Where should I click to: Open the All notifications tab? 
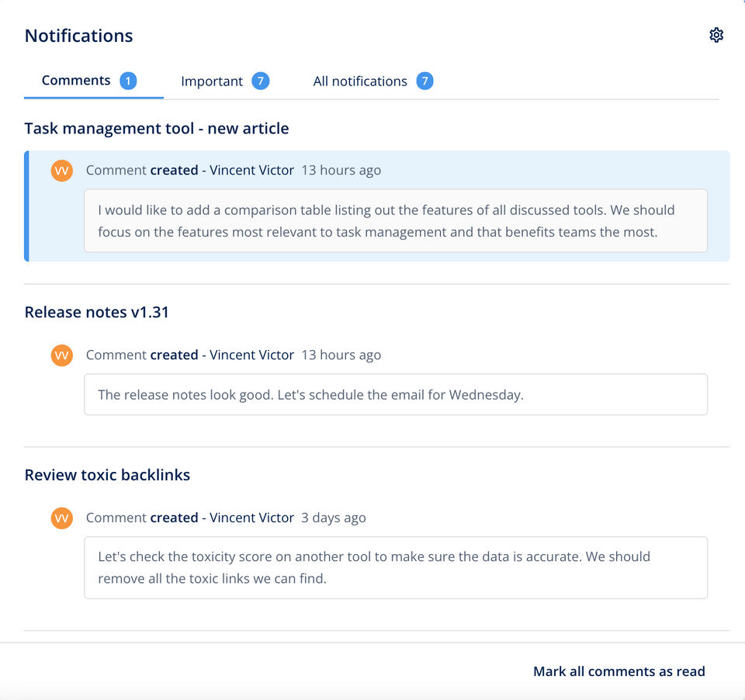(x=360, y=81)
